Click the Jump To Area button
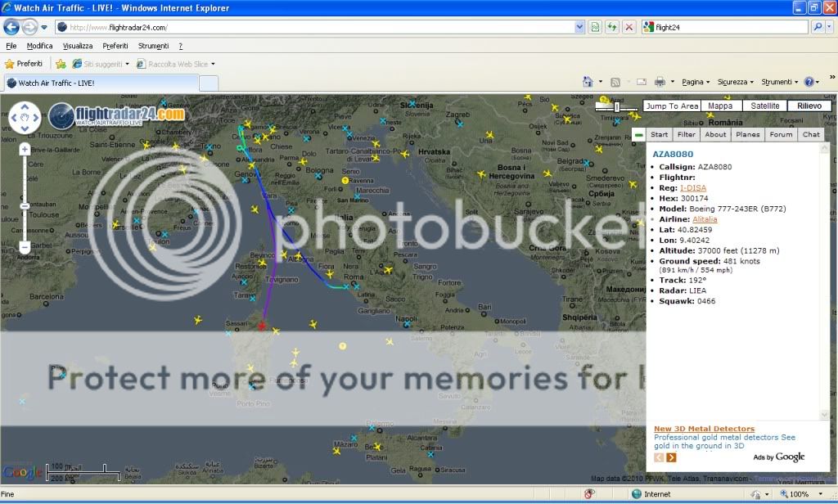 (672, 106)
